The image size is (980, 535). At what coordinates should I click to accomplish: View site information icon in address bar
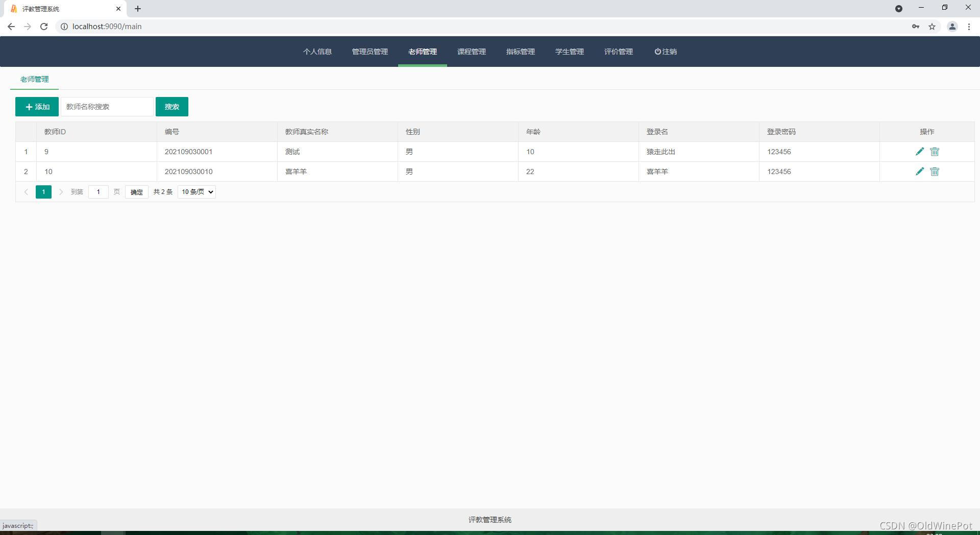click(64, 27)
